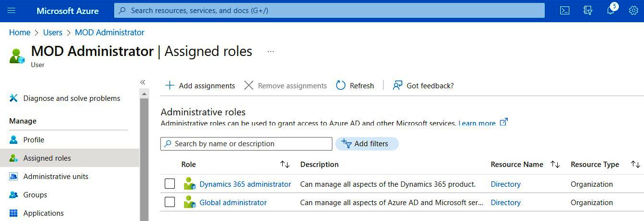Screen dimensions: 644x221
Task: Click the X icon of Remove assignments
Action: [249, 85]
